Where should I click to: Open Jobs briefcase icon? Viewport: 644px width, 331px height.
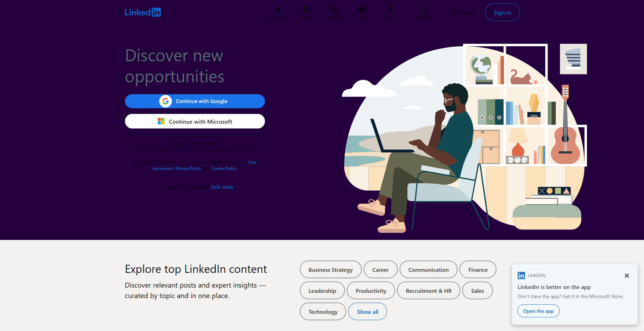click(362, 9)
